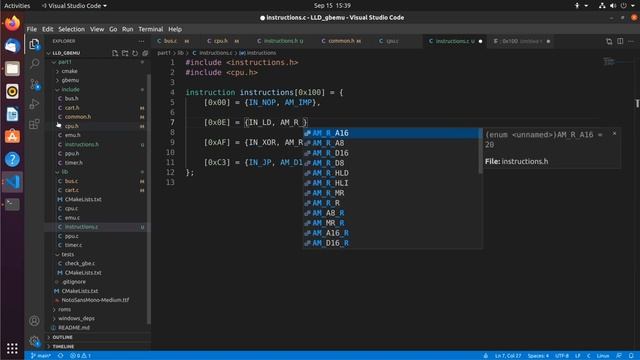Click Ln 7, Col 27 status
The width and height of the screenshot is (640, 360).
click(508, 356)
